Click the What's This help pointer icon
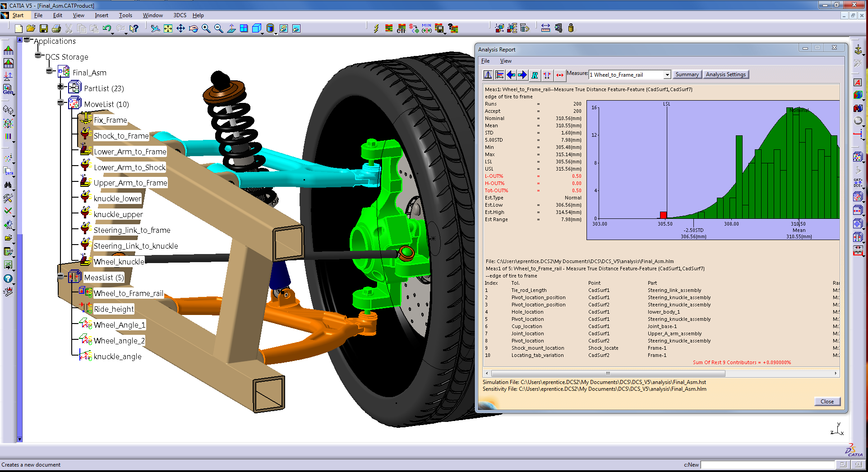The height and width of the screenshot is (472, 868). (134, 28)
